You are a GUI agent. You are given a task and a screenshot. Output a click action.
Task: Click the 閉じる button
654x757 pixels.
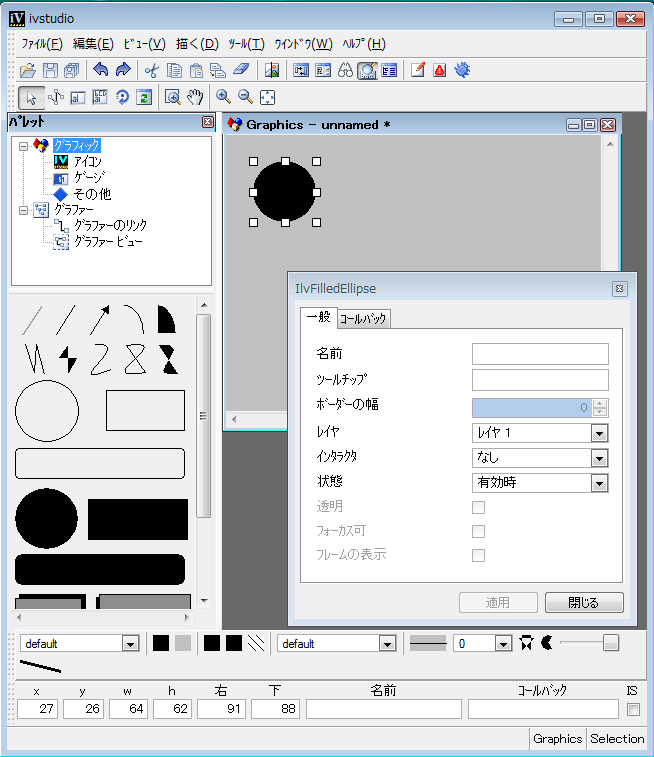[x=584, y=603]
